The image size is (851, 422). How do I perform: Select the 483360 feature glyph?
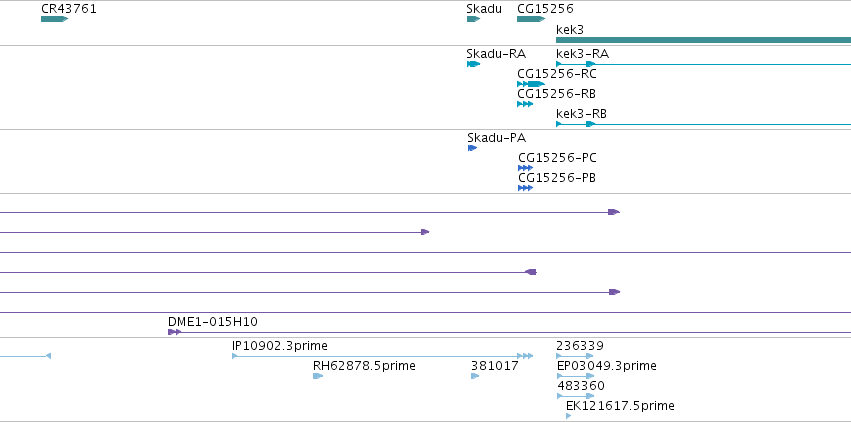click(x=576, y=396)
